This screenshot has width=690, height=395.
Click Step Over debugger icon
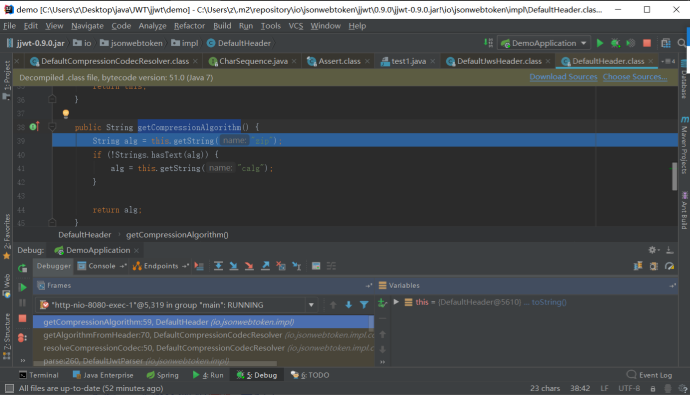218,266
